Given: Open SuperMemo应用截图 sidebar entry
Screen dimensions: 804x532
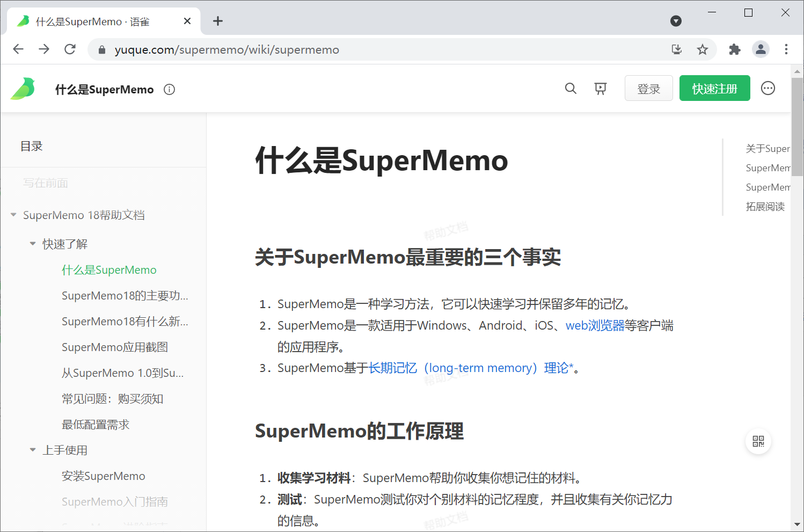Looking at the screenshot, I should click(115, 347).
